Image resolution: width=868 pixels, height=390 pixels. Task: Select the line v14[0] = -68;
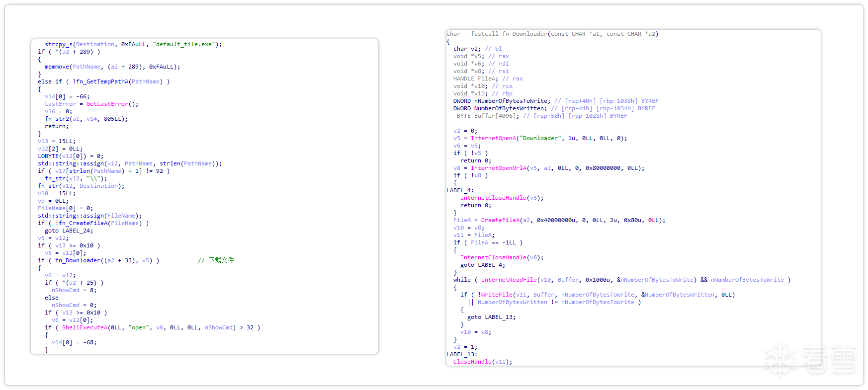[74, 342]
